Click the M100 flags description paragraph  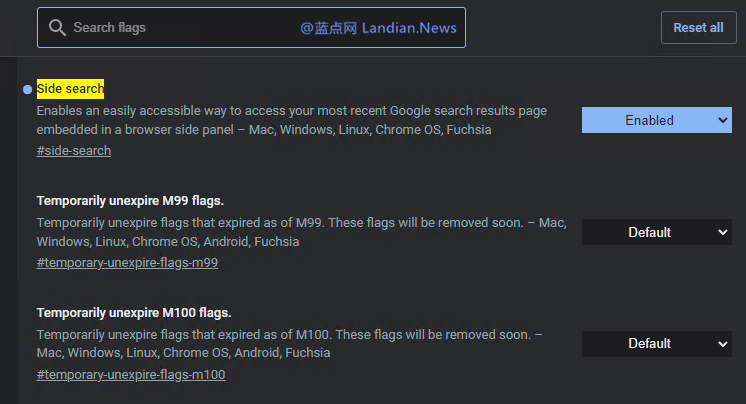pos(290,343)
